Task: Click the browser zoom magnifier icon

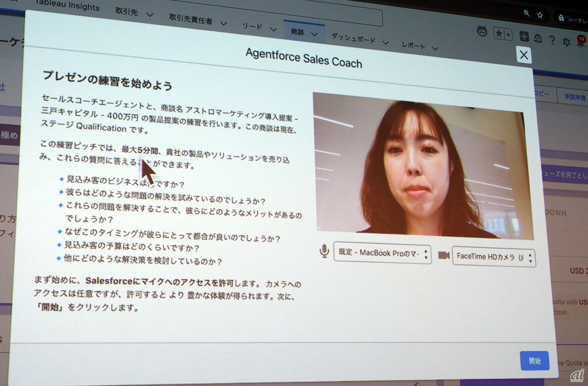Action: coord(527,13)
